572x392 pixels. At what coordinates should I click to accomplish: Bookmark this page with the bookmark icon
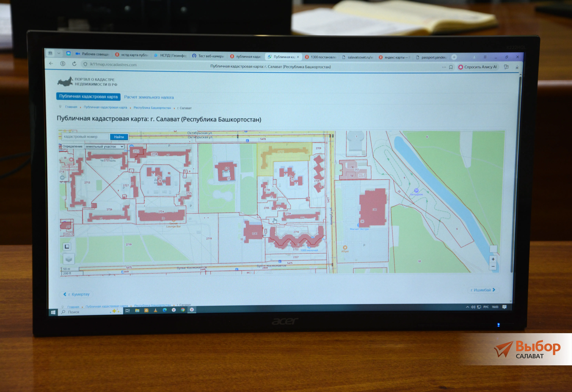click(451, 67)
